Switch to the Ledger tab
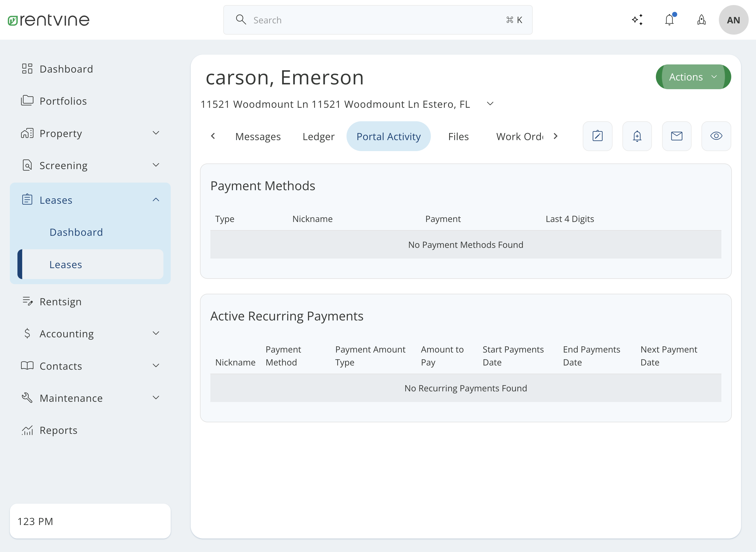Screen dimensions: 756x552 click(x=319, y=136)
